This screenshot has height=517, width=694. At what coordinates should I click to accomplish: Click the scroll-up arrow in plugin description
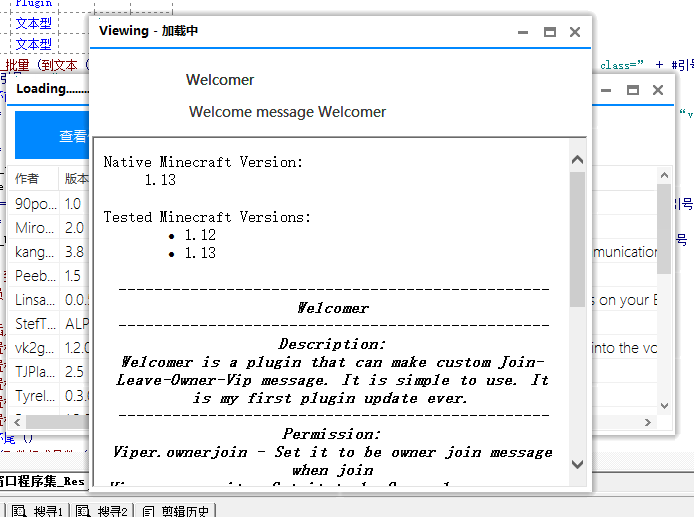(x=577, y=159)
